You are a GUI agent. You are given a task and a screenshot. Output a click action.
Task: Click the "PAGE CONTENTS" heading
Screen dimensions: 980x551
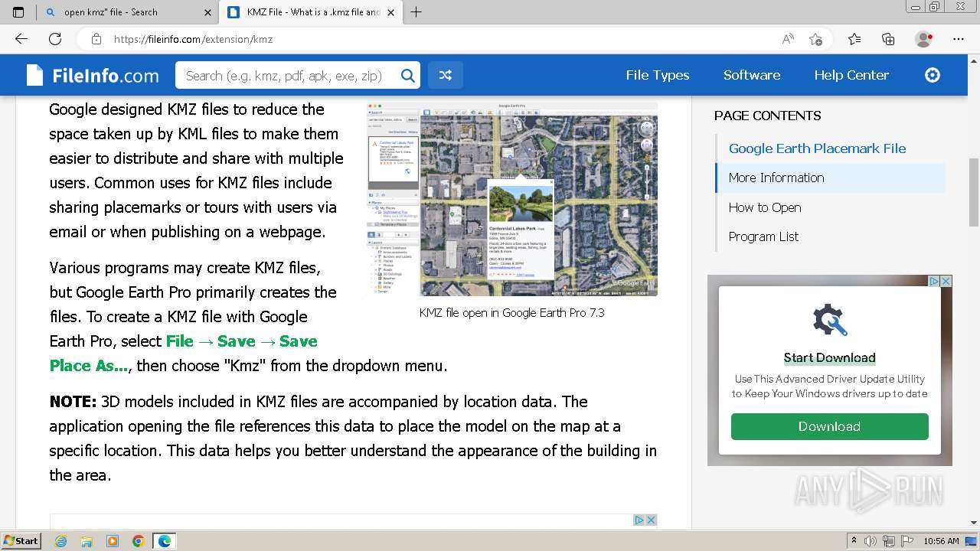(767, 116)
